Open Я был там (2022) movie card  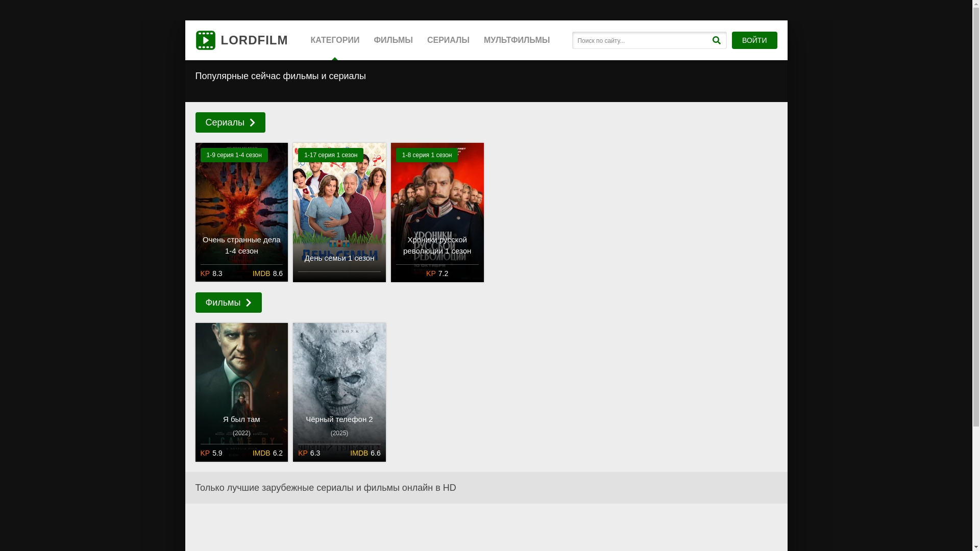pyautogui.click(x=241, y=392)
